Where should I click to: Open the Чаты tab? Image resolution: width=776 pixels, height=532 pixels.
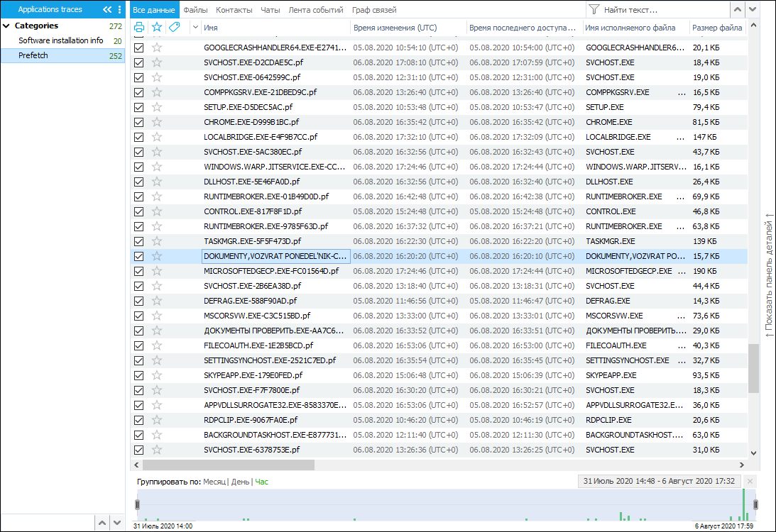270,10
